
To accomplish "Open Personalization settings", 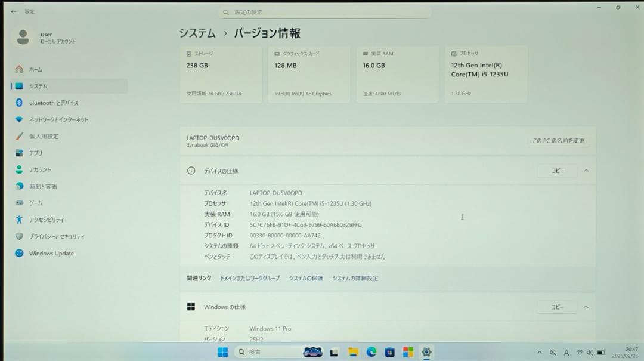I will click(69, 136).
